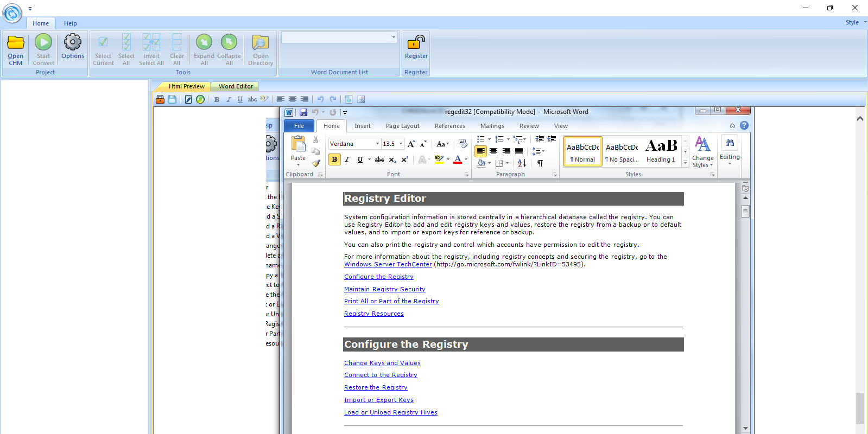Click the Expand All green arrow icon
Screen dimensions: 868x434
coord(204,43)
